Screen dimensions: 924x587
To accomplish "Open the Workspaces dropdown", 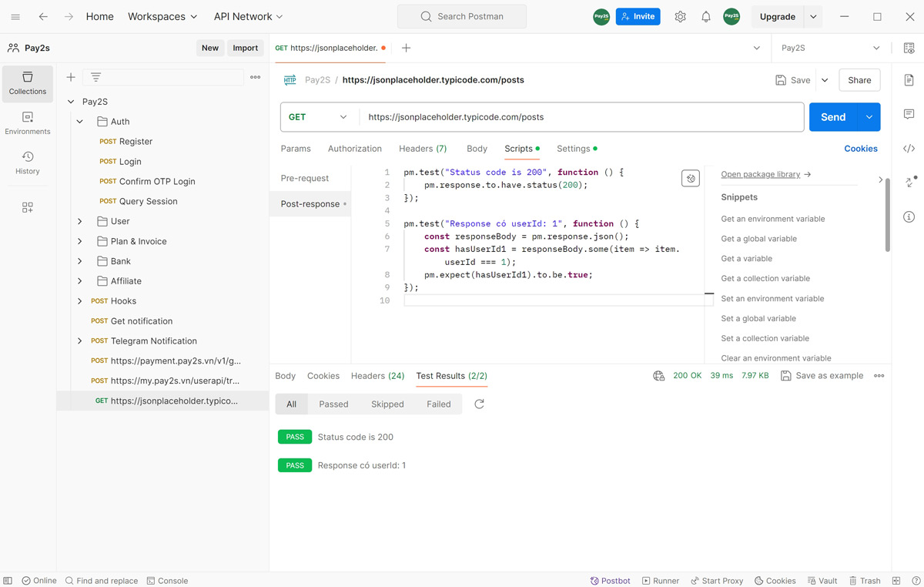I will [162, 16].
